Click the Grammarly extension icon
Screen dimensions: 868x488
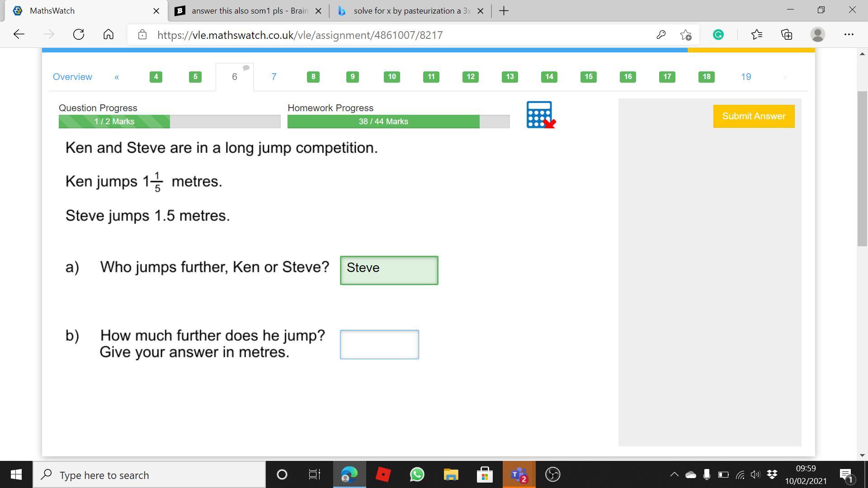(718, 35)
